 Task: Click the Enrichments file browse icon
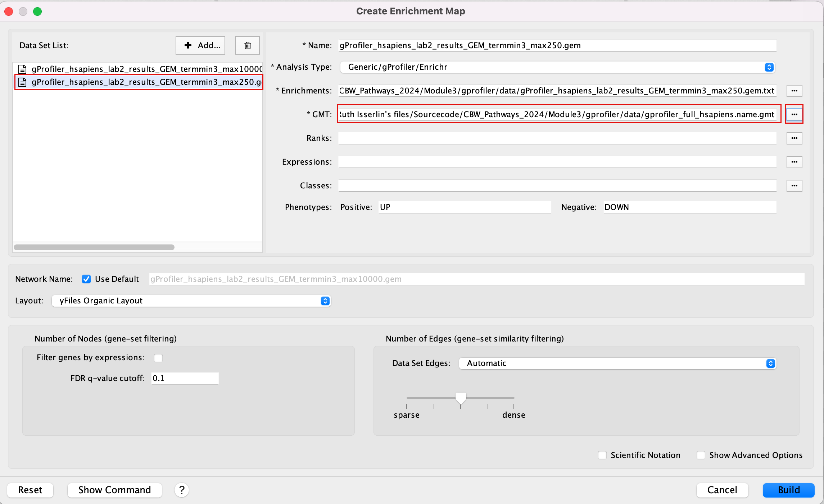(x=794, y=91)
